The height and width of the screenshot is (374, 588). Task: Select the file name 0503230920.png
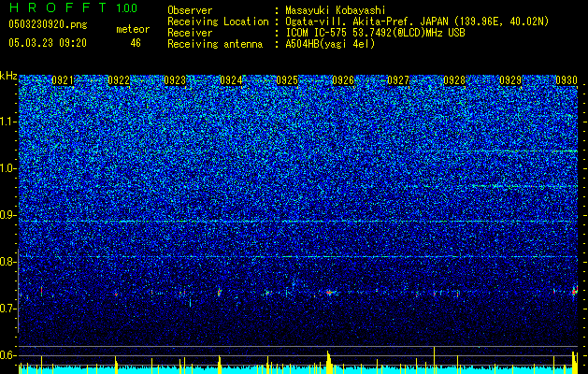tap(48, 25)
